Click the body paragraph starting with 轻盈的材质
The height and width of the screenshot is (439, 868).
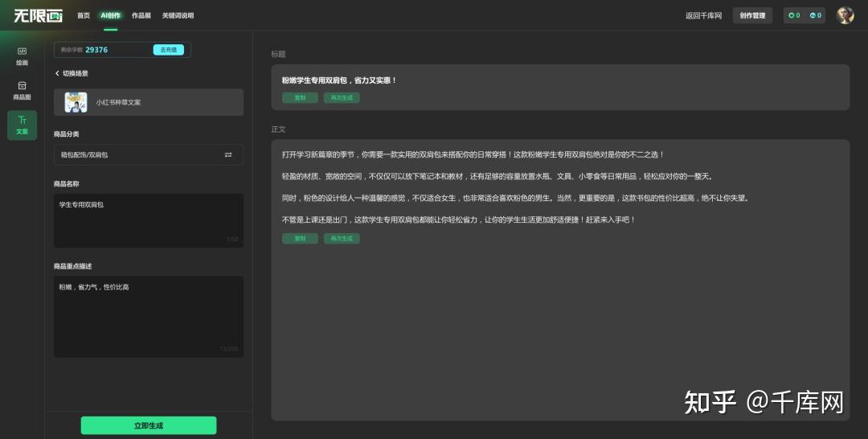(x=497, y=176)
